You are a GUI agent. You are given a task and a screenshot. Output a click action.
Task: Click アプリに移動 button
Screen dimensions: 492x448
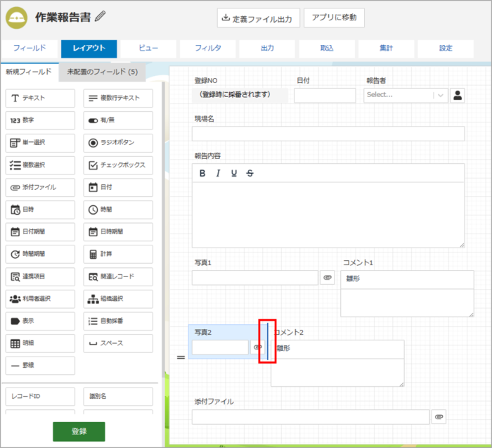(334, 18)
